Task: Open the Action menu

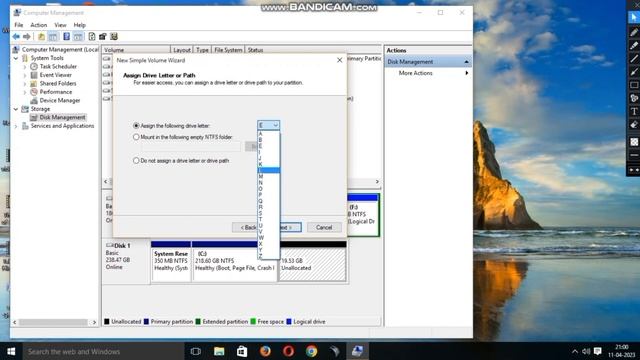Action: point(39,25)
